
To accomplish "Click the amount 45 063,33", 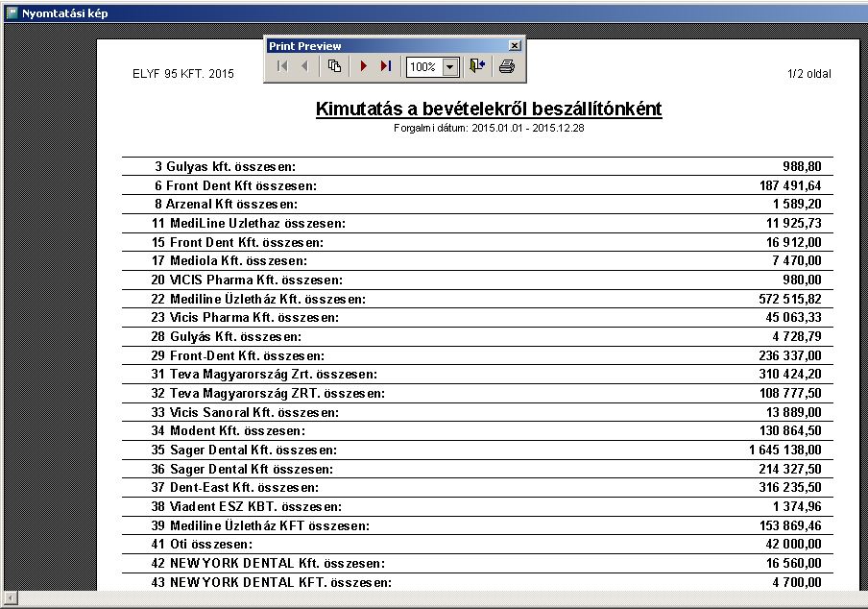I will (x=794, y=318).
